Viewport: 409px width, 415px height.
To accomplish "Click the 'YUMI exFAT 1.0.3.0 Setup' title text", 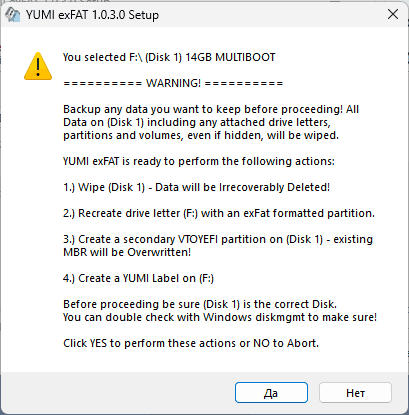I will coord(92,15).
